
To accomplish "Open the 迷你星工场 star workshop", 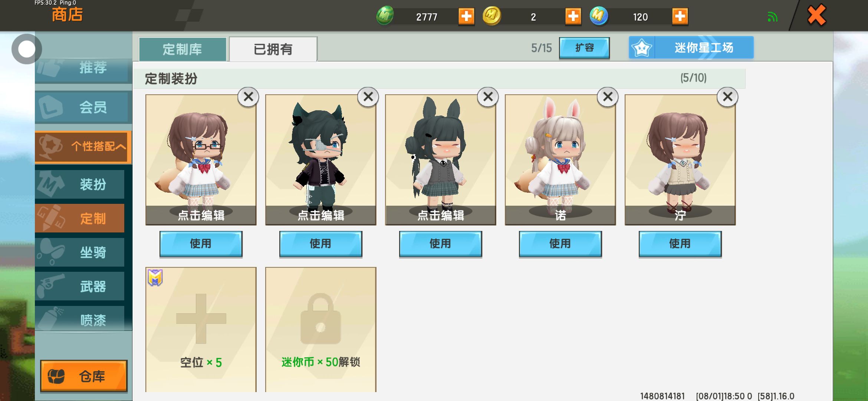I will [691, 48].
